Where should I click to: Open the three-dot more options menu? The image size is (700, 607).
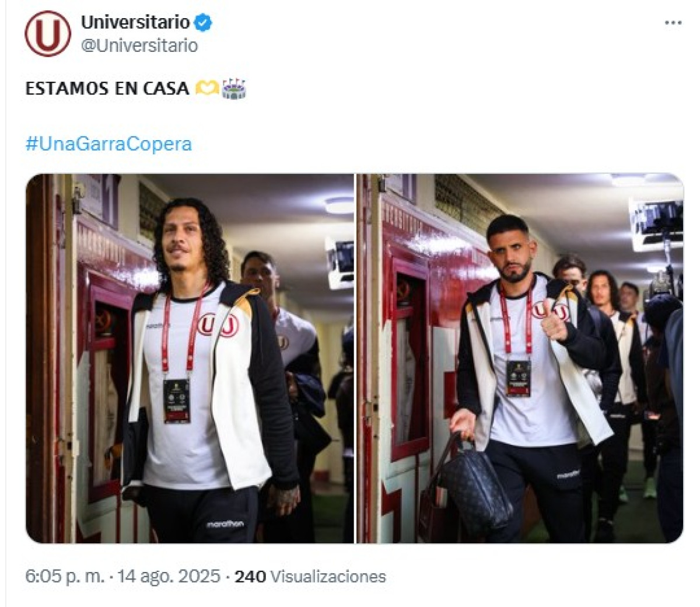673,23
